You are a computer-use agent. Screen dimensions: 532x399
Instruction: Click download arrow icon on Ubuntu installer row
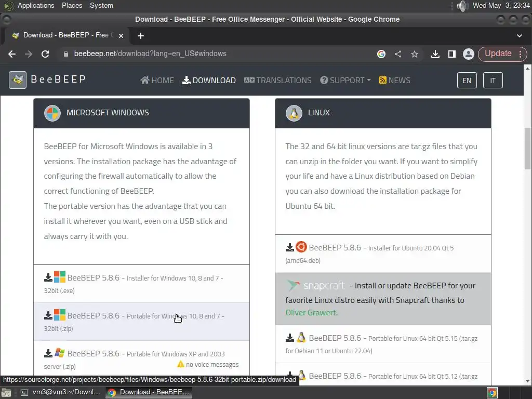tap(290, 247)
